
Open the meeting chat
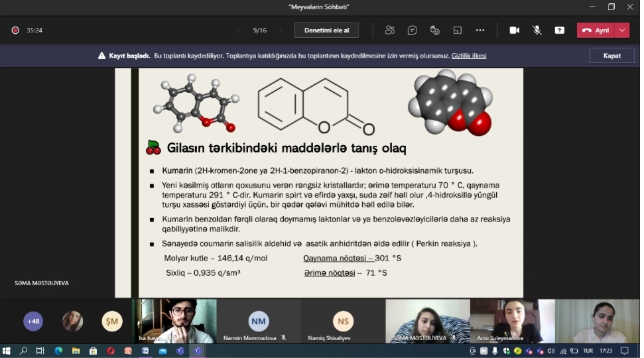pos(412,30)
